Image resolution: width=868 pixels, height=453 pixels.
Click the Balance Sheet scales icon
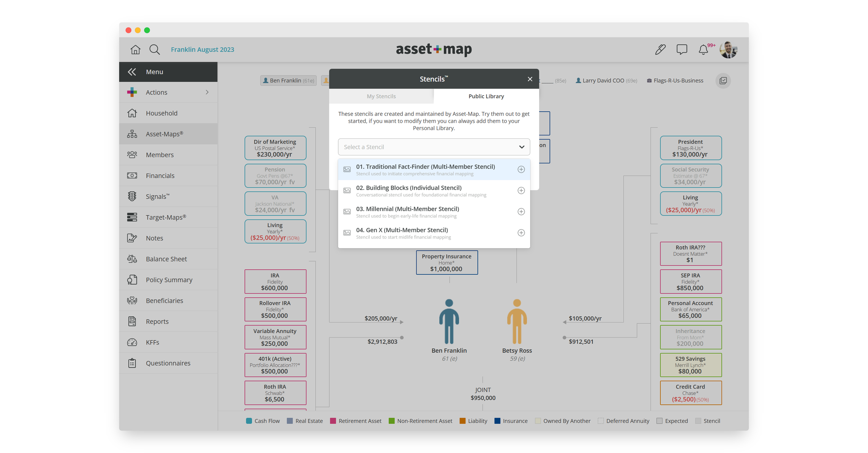[132, 259]
